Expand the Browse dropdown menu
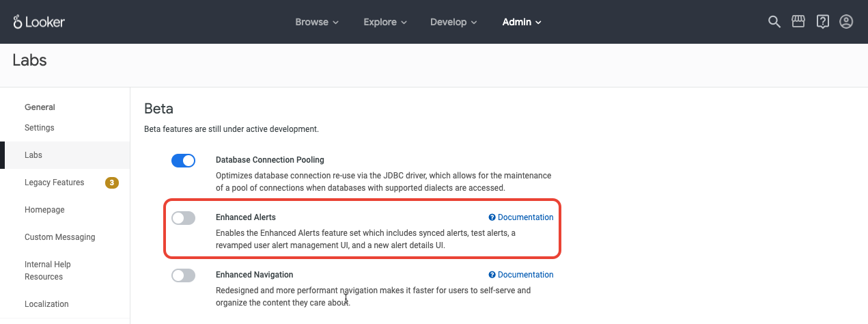The height and width of the screenshot is (324, 868). coord(317,22)
